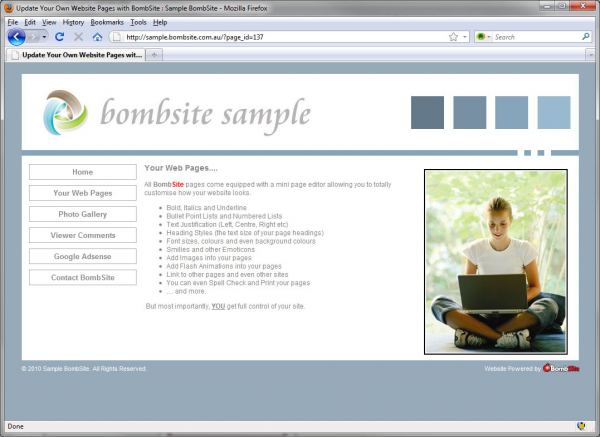
Task: Reload the page with the refresh icon
Action: 59,37
